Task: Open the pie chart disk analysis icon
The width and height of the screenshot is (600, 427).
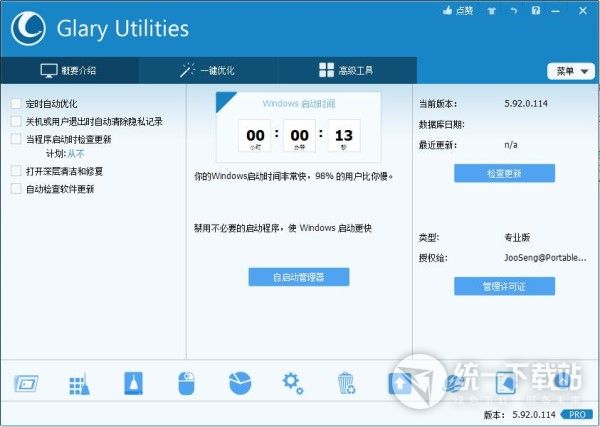Action: (x=239, y=384)
